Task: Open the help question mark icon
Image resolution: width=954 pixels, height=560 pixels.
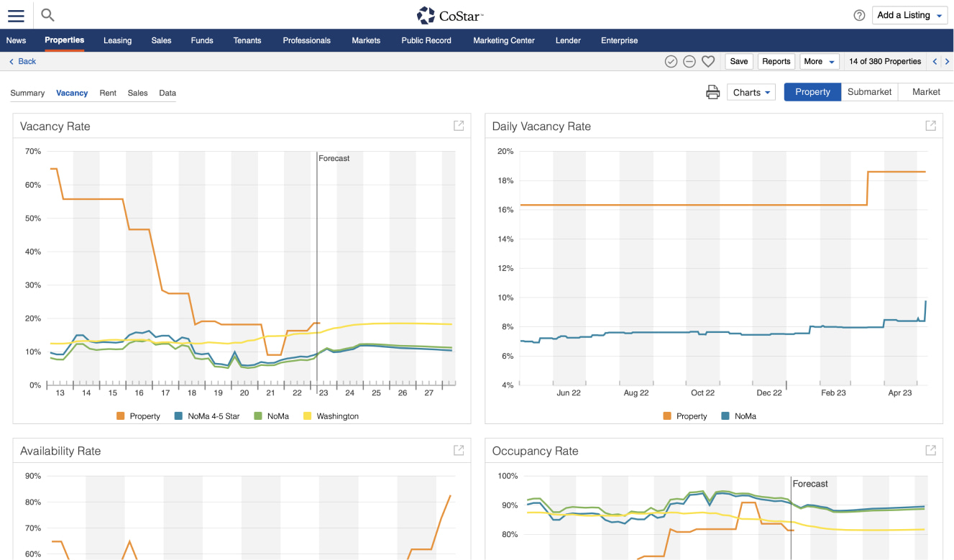Action: pyautogui.click(x=859, y=15)
